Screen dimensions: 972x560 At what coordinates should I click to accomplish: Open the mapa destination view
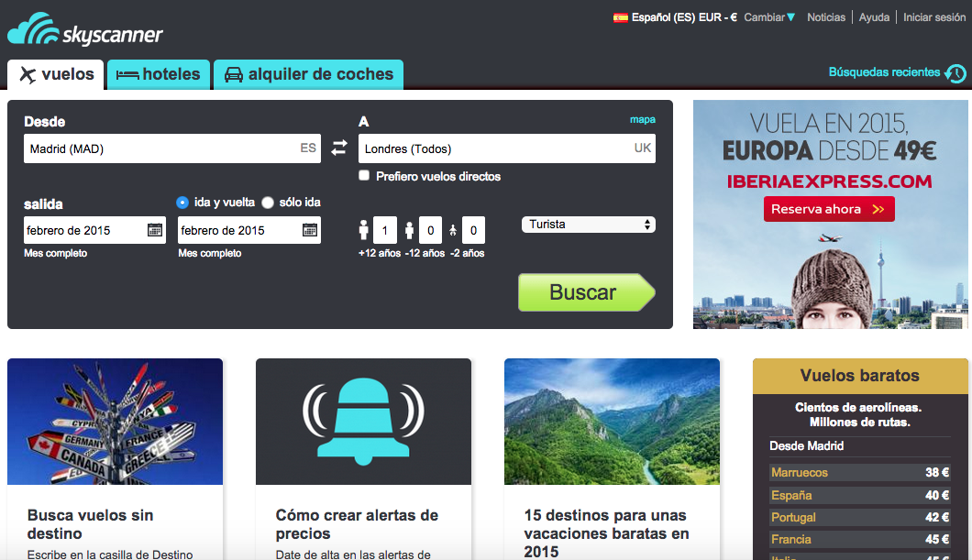pyautogui.click(x=644, y=119)
